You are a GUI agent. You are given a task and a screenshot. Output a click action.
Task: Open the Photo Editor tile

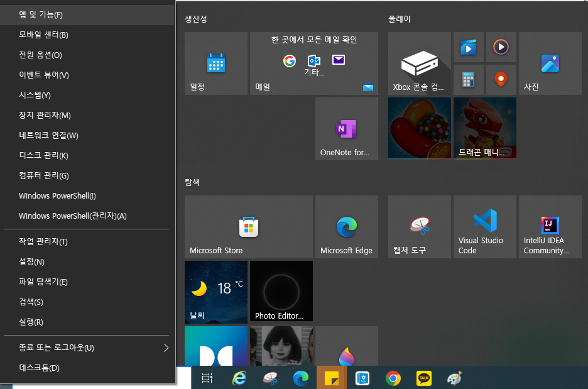coord(281,292)
